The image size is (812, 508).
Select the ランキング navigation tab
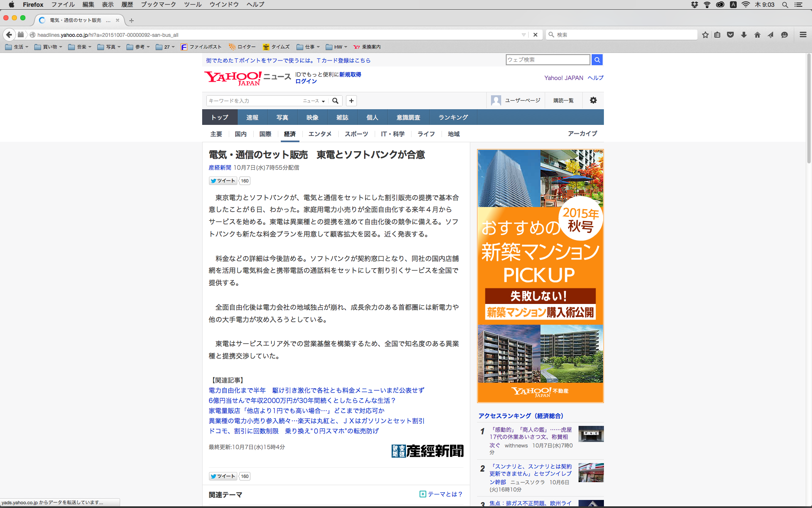pos(453,117)
